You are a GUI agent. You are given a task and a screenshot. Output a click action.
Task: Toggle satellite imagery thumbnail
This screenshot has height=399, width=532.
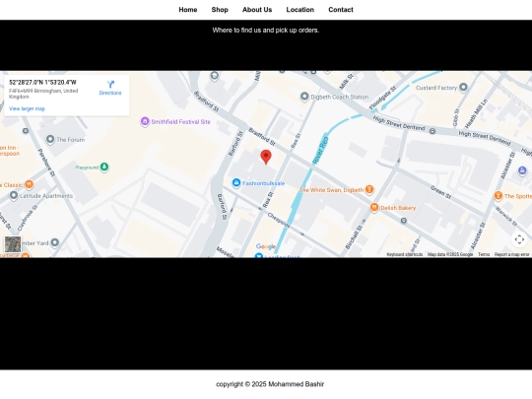pos(13,244)
